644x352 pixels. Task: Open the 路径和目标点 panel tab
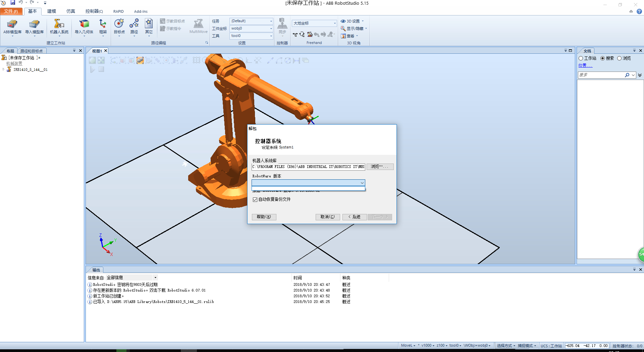[x=32, y=51]
